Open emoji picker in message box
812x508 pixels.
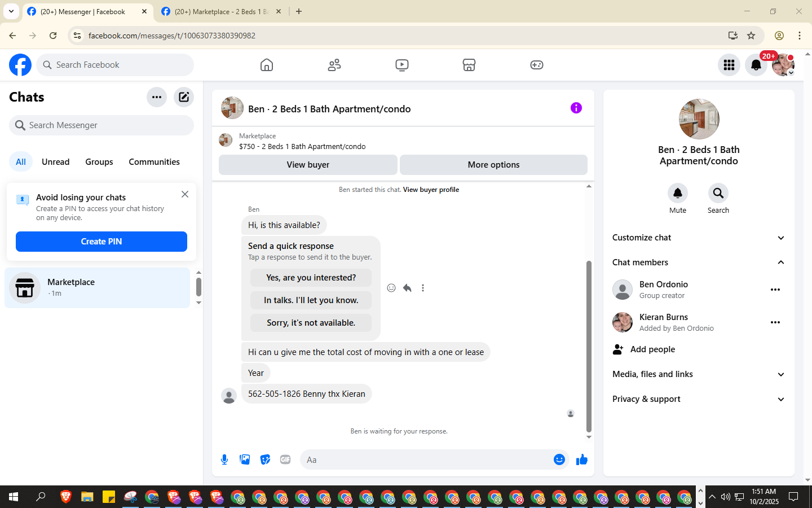click(559, 459)
